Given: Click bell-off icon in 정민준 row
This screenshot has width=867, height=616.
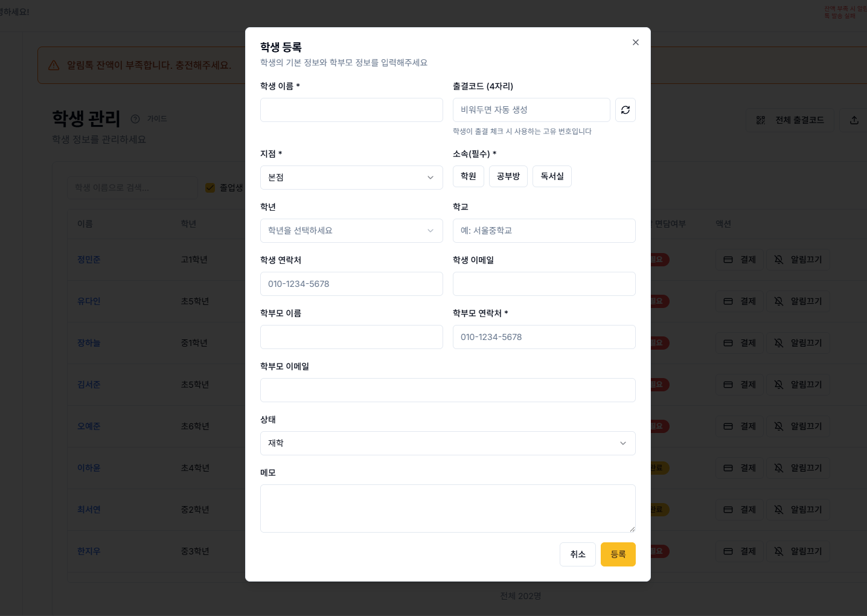Looking at the screenshot, I should [x=779, y=260].
